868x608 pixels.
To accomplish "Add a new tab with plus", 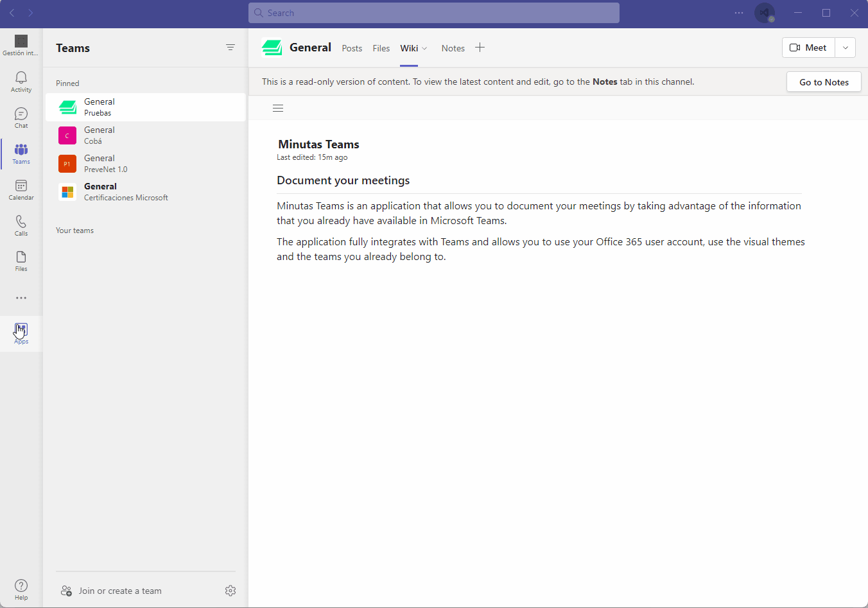I will pyautogui.click(x=480, y=48).
